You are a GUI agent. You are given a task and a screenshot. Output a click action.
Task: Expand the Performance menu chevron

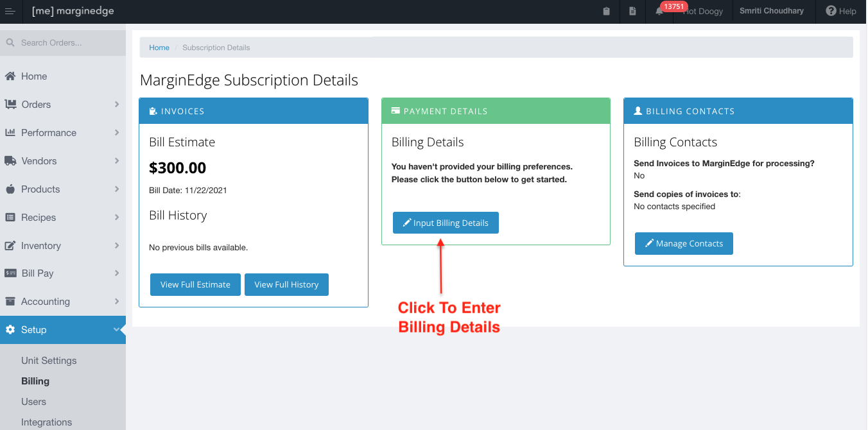117,132
